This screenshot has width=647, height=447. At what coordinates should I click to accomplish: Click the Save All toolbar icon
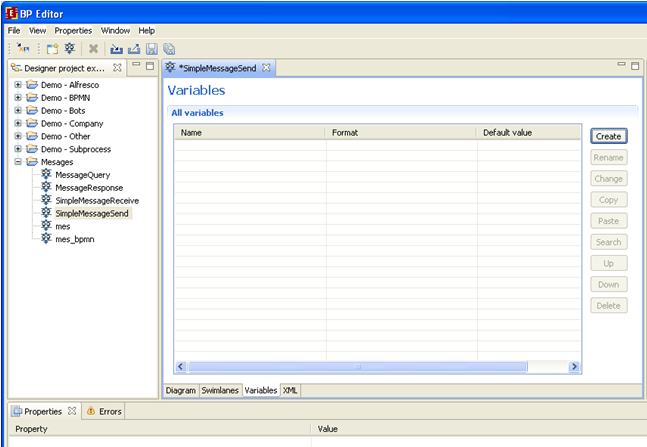tap(169, 48)
